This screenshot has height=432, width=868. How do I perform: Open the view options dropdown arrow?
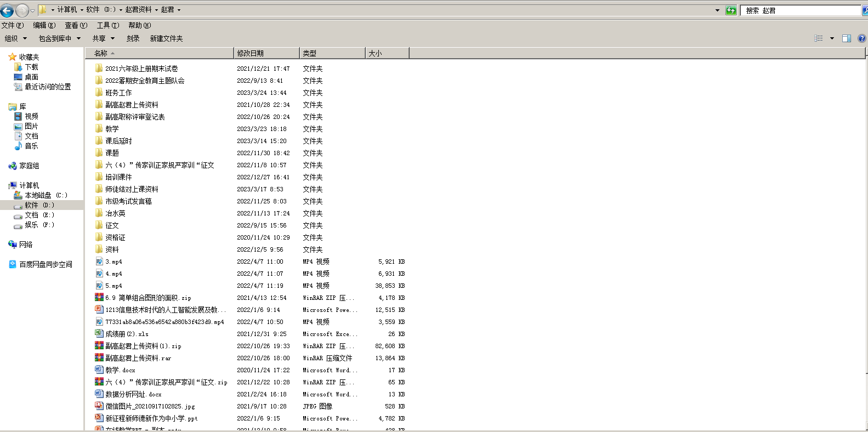pyautogui.click(x=832, y=38)
